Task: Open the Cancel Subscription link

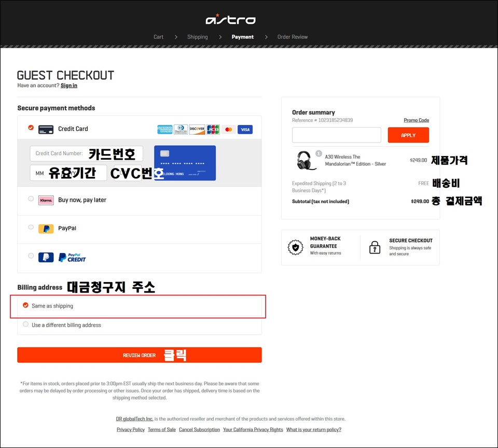Action: (199, 429)
